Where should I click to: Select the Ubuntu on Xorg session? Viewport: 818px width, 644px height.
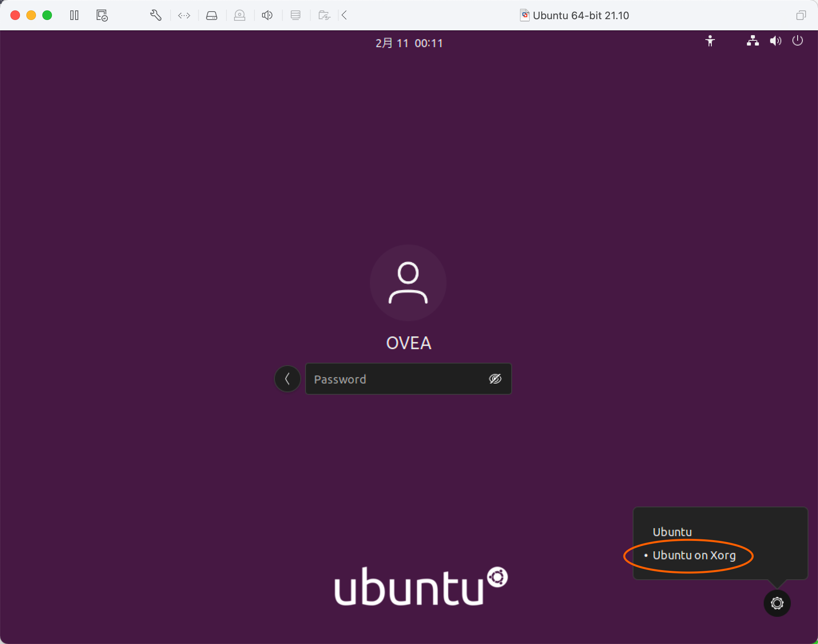(x=694, y=555)
